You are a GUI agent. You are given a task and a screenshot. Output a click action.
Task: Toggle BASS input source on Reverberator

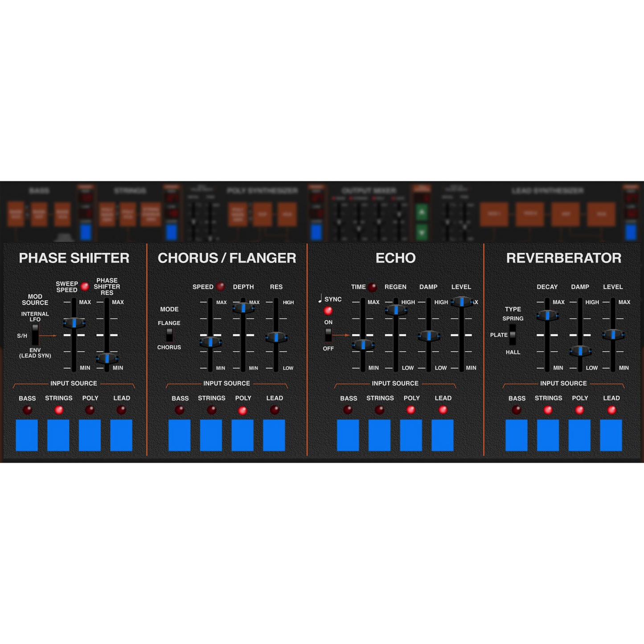516,435
